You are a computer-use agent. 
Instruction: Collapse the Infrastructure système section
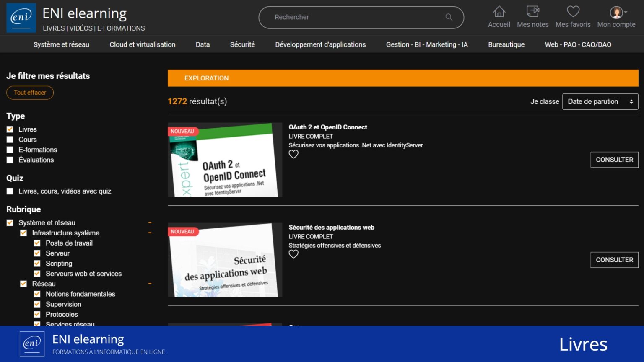click(x=150, y=233)
